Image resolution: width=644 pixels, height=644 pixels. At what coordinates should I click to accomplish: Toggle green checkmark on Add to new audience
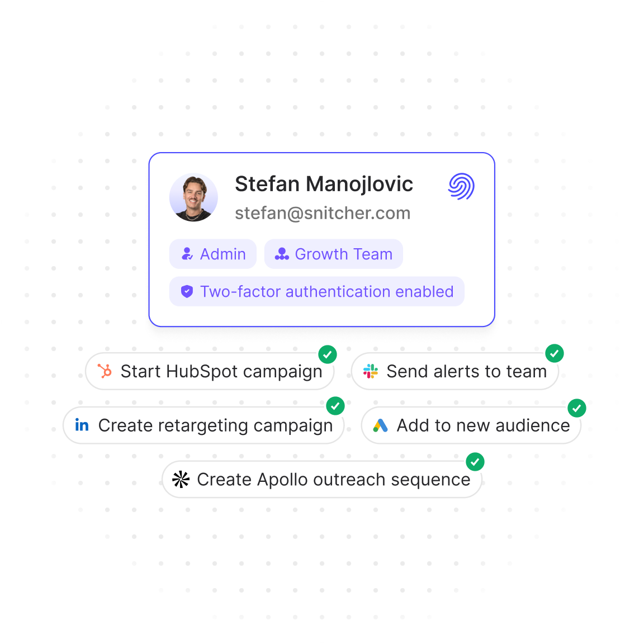tap(577, 408)
